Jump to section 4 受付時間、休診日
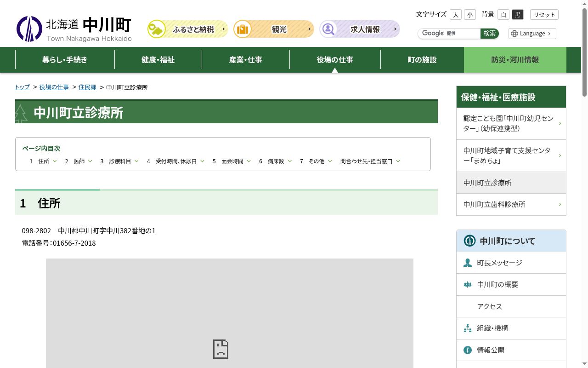 click(x=176, y=161)
